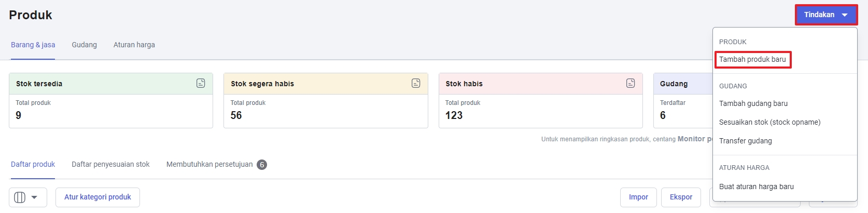Select Sesuaikan stok (stock opname) option

[769, 122]
